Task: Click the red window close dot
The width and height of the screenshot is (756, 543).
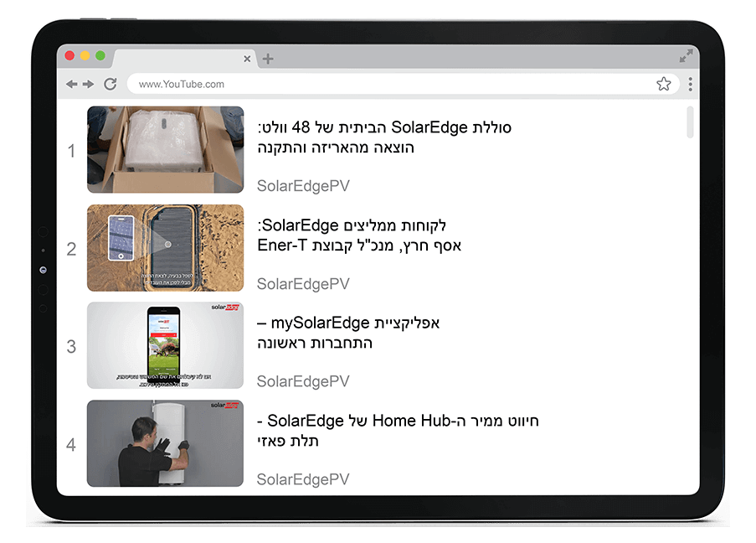Action: (70, 55)
